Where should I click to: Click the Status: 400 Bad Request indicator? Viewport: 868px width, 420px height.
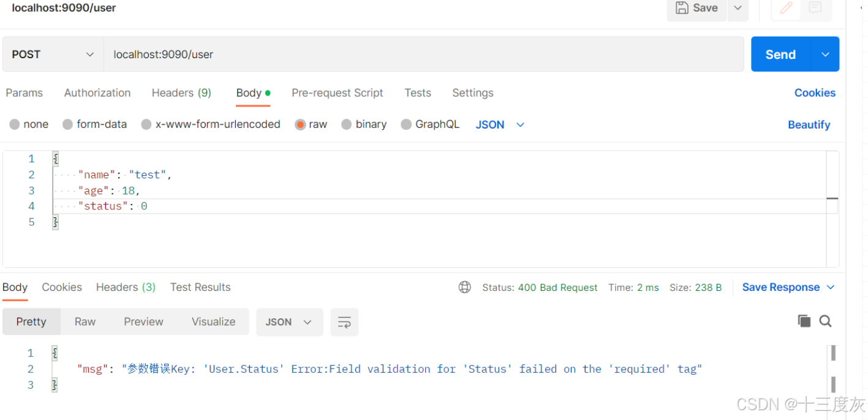540,287
